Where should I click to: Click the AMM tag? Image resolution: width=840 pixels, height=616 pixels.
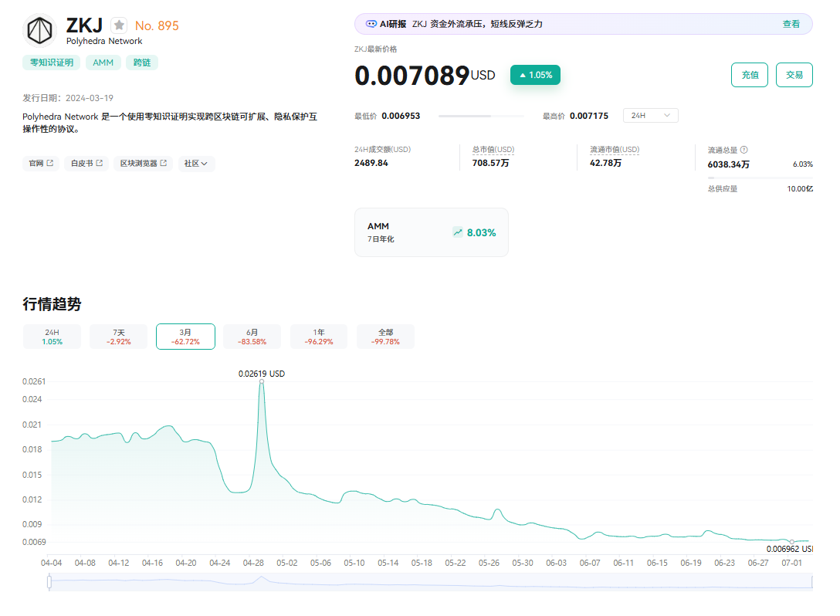click(x=103, y=63)
